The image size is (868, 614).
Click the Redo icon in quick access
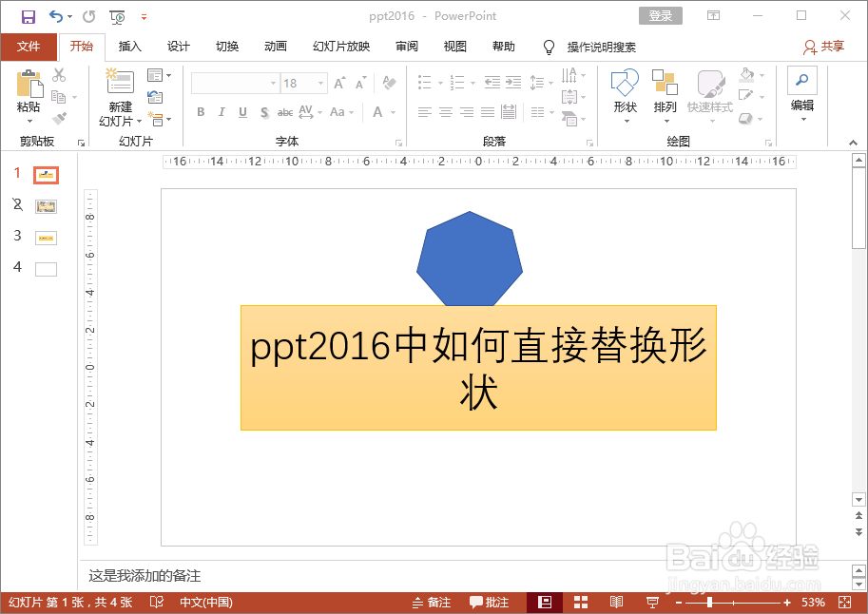(x=88, y=16)
